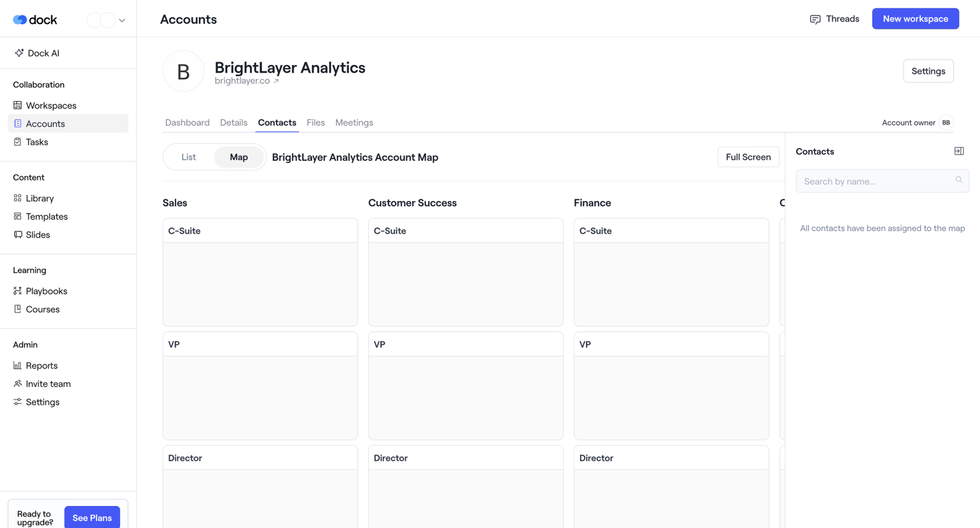Open Courses in the sidebar

68,309
